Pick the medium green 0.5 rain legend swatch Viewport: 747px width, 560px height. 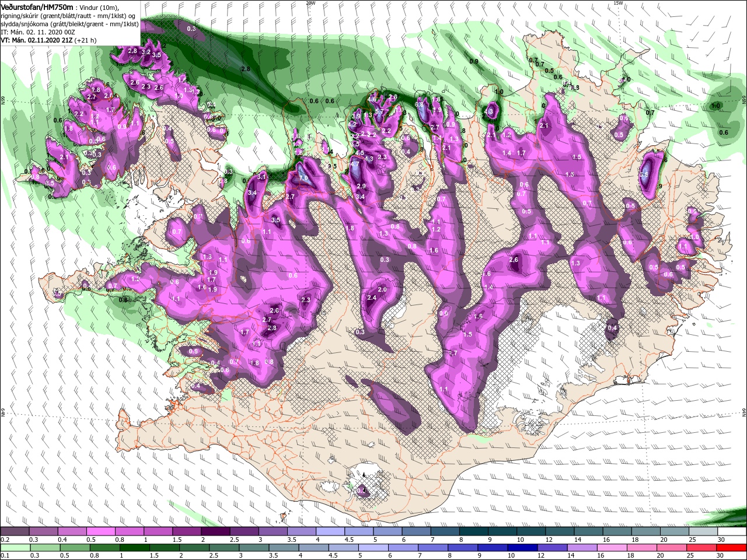click(75, 548)
